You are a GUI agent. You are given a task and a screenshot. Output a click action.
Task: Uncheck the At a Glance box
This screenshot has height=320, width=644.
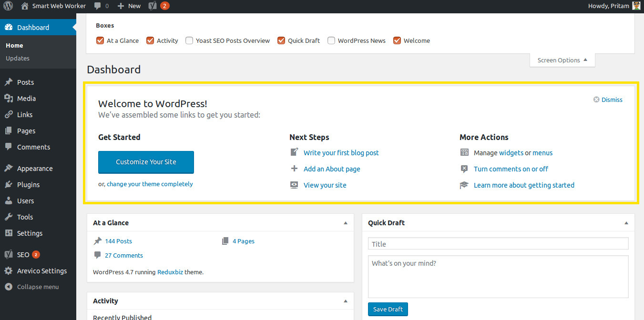tap(100, 40)
